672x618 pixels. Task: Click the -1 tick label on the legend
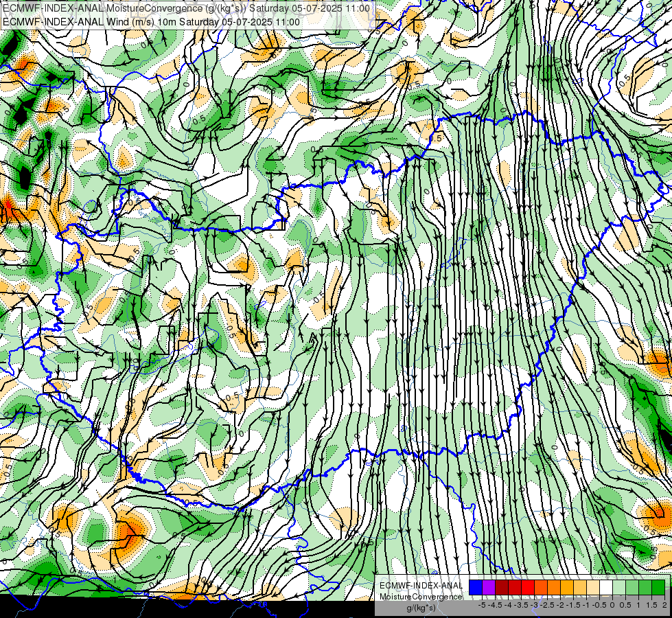point(586,605)
